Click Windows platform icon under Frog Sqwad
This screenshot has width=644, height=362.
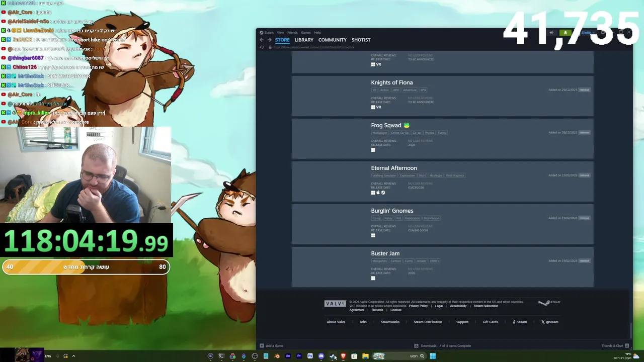tap(373, 150)
